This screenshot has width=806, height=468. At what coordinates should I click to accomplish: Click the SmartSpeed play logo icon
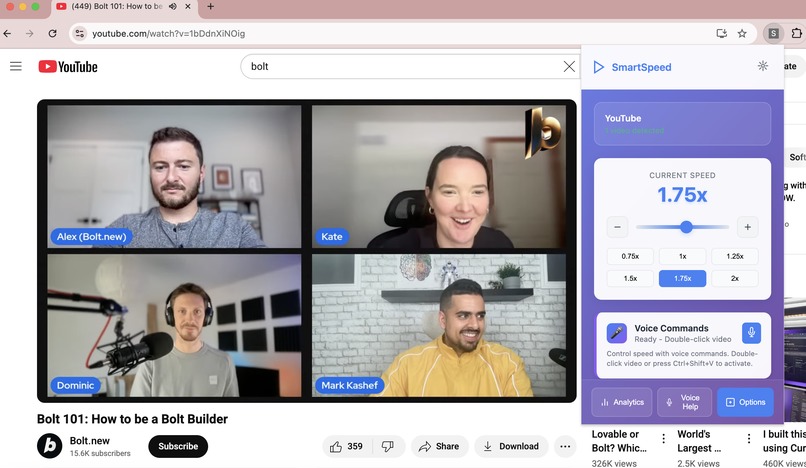598,67
